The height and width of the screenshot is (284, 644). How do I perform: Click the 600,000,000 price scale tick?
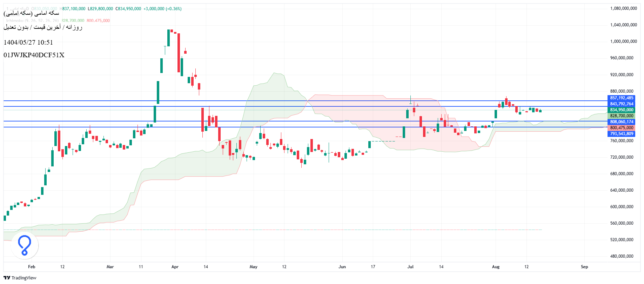622,207
